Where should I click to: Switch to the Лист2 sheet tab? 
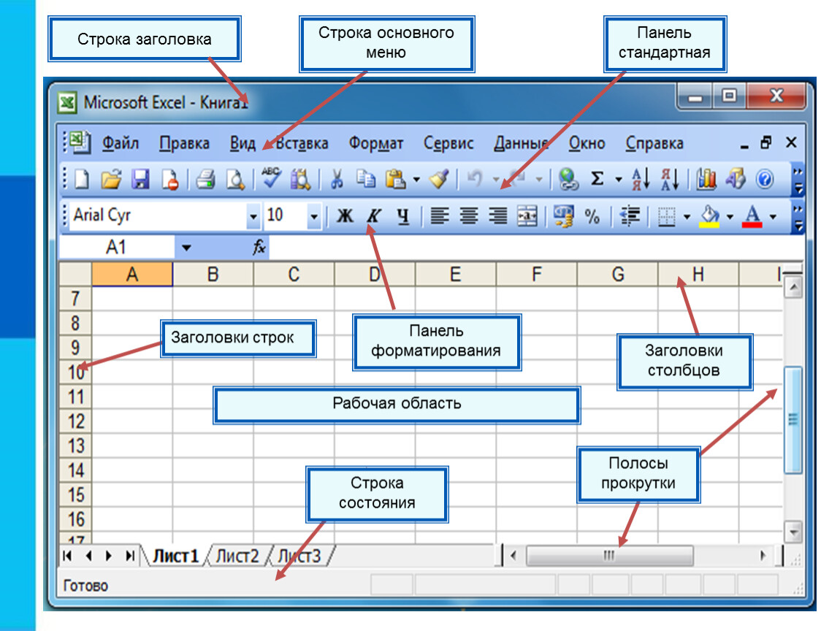[x=237, y=556]
